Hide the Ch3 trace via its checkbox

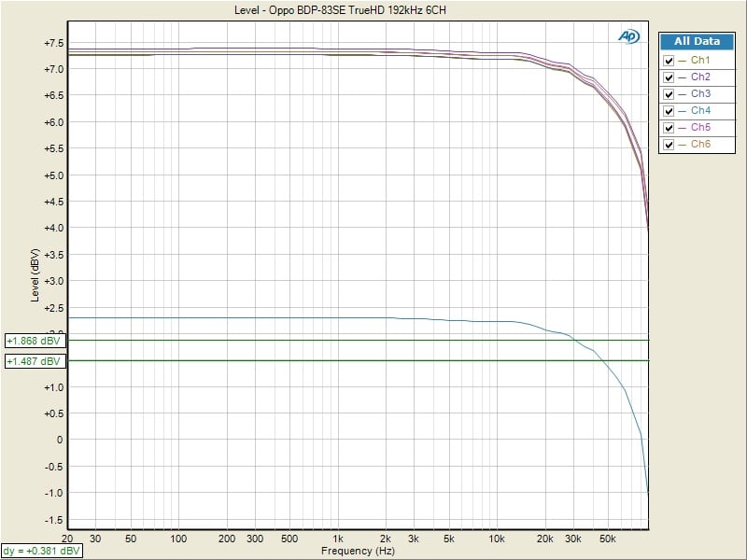point(669,94)
